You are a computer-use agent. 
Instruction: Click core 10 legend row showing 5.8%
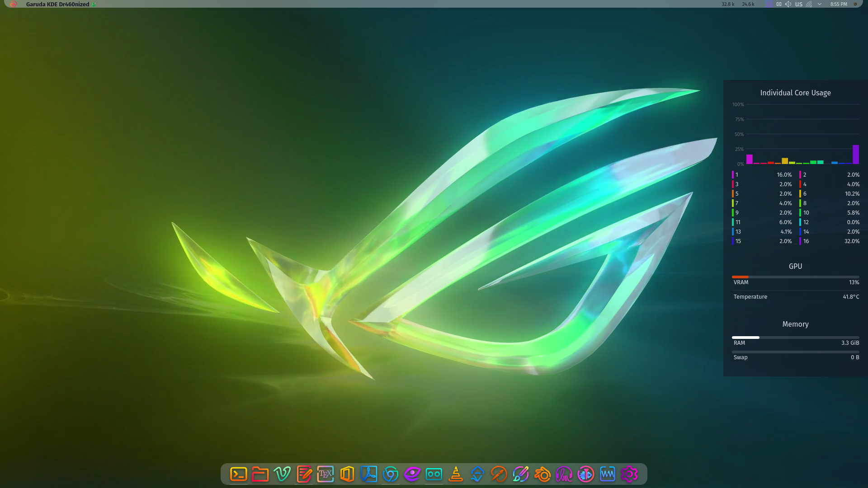[x=830, y=212]
